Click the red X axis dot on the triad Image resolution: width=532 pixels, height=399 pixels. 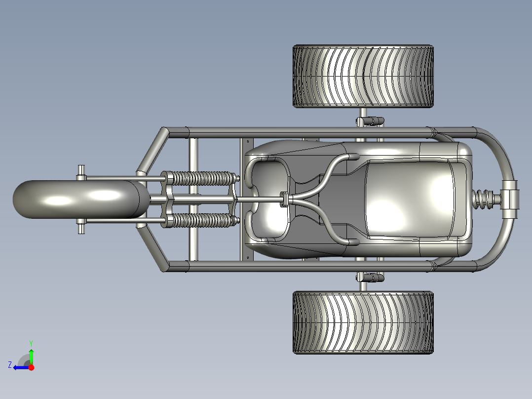tap(32, 367)
